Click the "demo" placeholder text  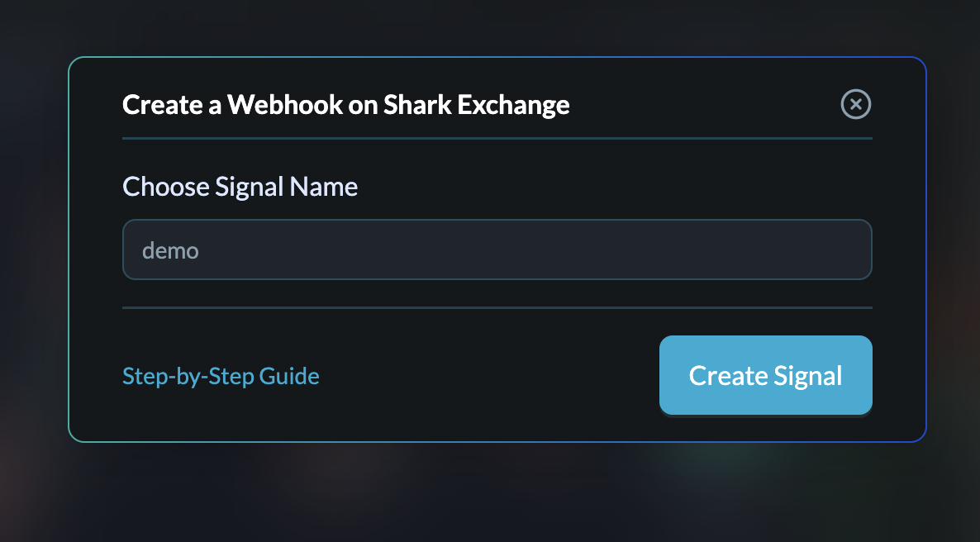[170, 250]
